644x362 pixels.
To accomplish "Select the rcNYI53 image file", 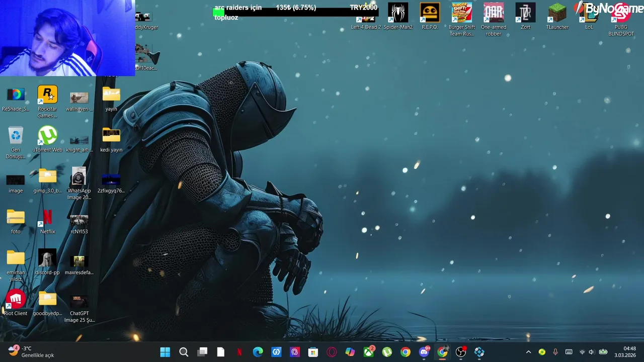I will point(79,224).
